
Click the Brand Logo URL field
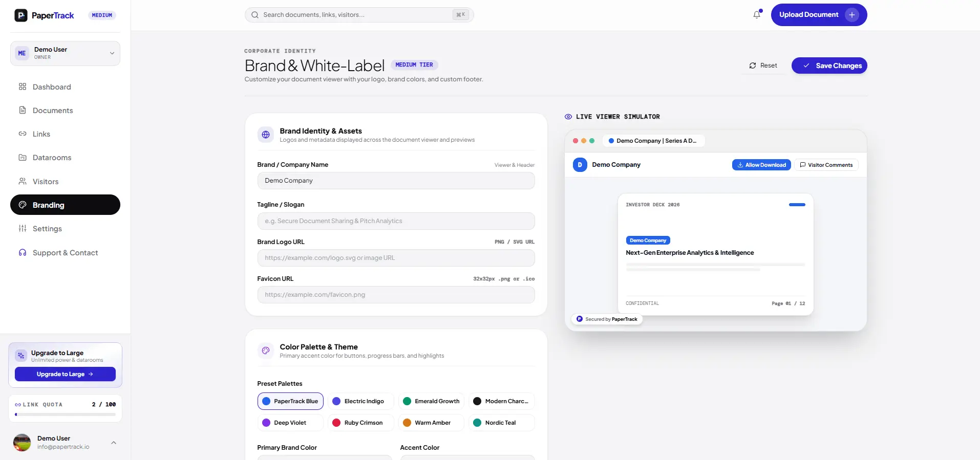click(x=396, y=258)
